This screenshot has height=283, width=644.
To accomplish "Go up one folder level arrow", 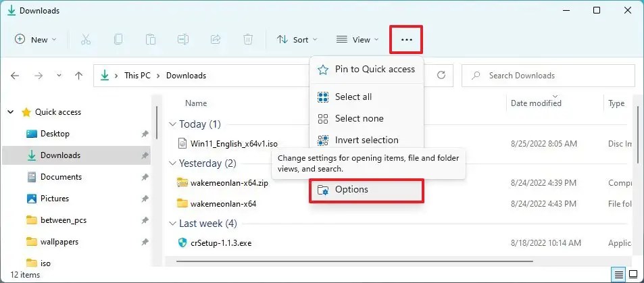I will (78, 76).
